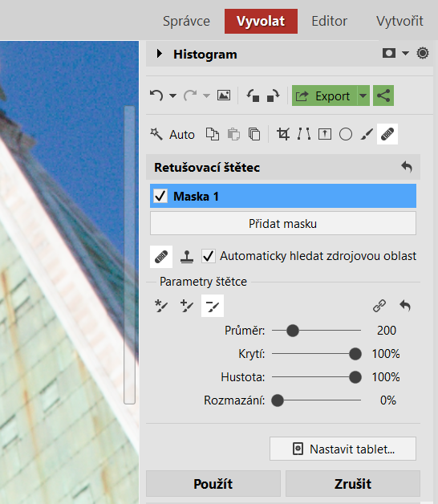Choose the filter brush tool icon
The width and height of the screenshot is (438, 504).
click(367, 134)
